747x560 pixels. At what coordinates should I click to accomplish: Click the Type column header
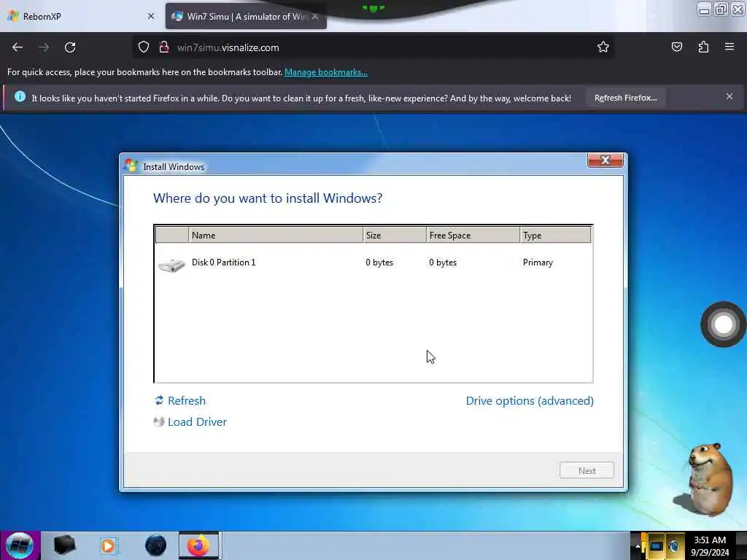tap(555, 236)
